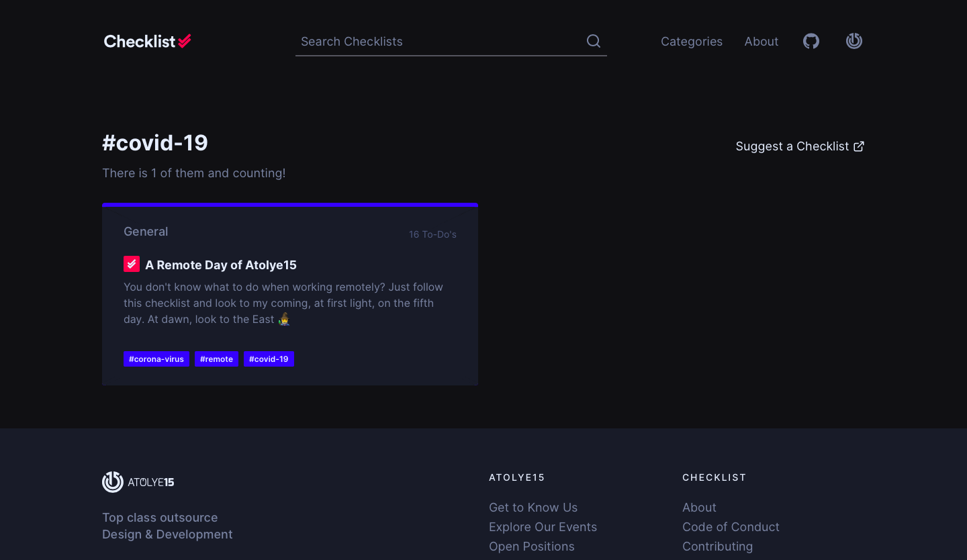The width and height of the screenshot is (967, 560).
Task: Click the Checklist logo in header
Action: pos(147,42)
